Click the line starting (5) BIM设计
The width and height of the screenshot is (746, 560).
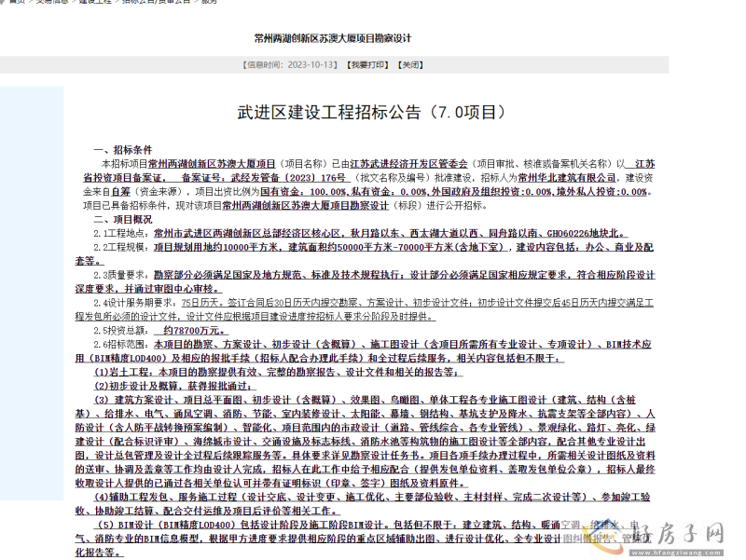tap(366, 525)
